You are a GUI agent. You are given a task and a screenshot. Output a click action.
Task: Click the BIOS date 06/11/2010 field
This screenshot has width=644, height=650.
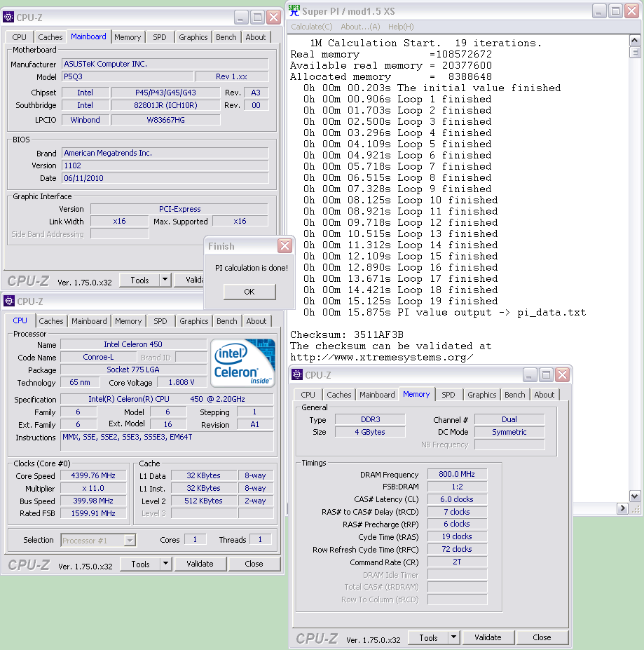coord(165,178)
